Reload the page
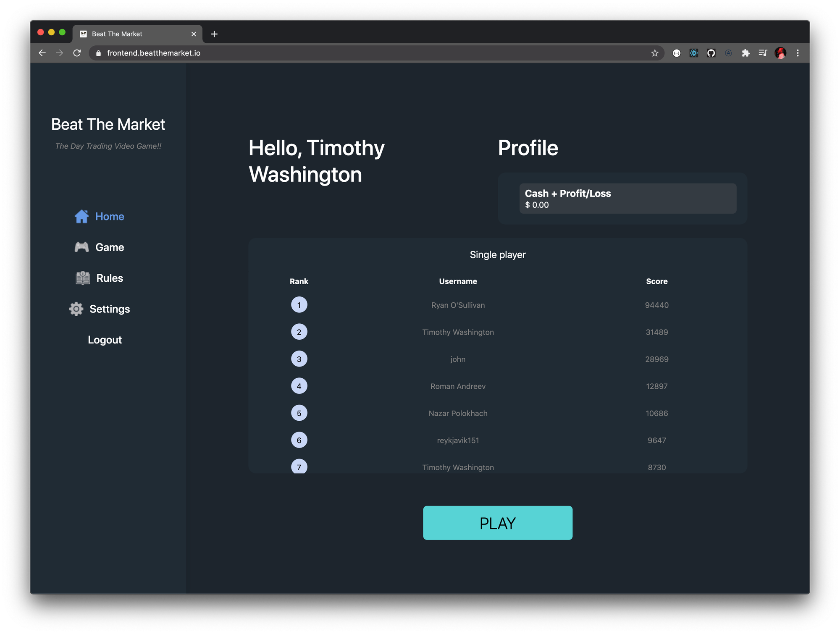 [x=77, y=53]
